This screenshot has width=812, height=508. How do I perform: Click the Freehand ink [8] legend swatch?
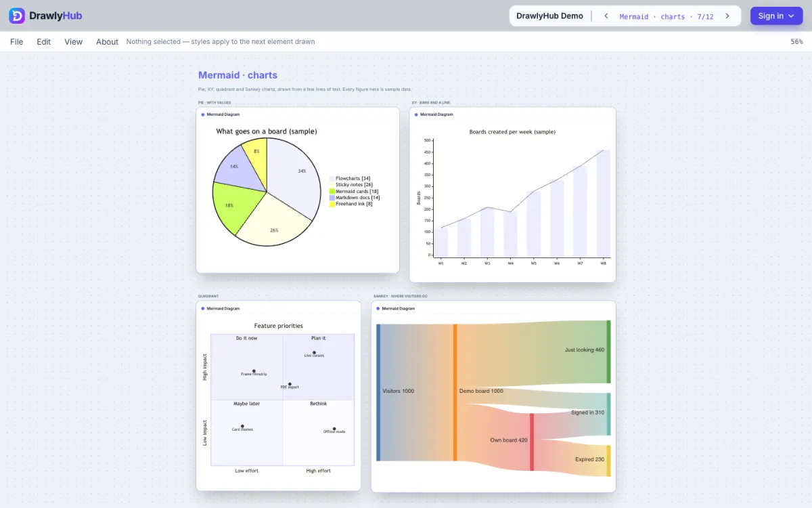(332, 204)
